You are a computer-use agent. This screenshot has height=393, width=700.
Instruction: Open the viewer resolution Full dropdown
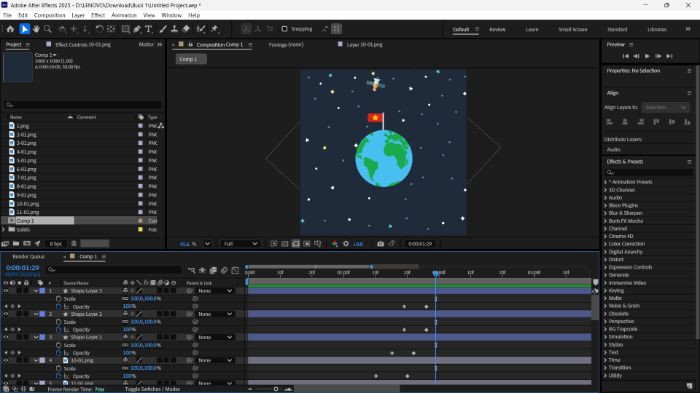(x=240, y=244)
